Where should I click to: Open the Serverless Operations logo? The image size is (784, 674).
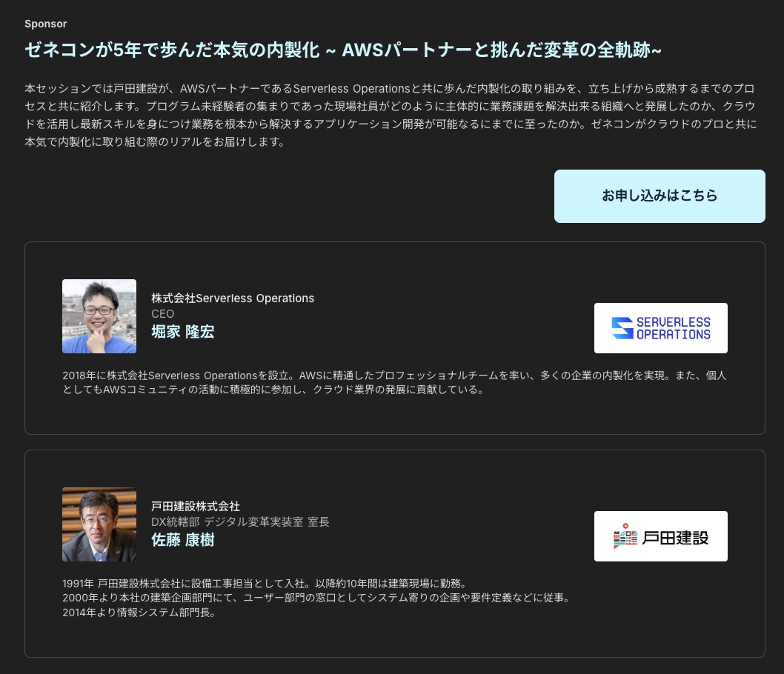tap(660, 328)
